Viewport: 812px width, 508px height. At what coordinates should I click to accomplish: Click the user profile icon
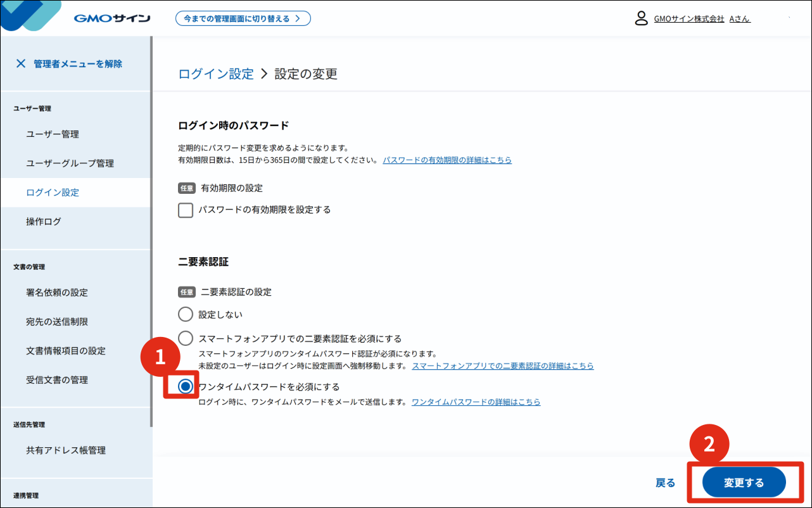(641, 18)
